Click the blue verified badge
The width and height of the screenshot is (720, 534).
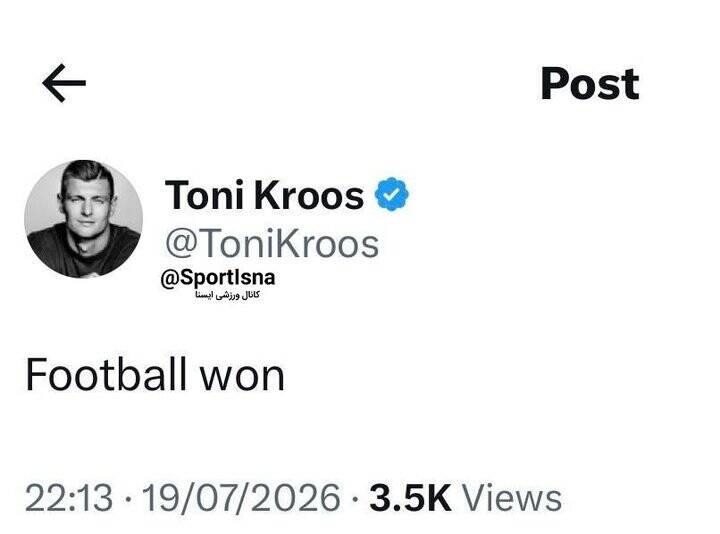point(392,194)
